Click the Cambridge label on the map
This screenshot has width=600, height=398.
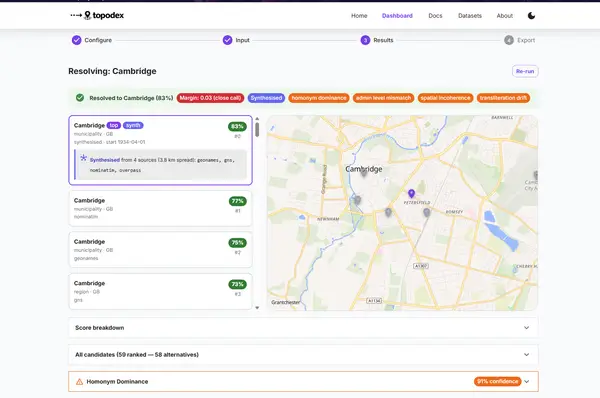coord(364,169)
